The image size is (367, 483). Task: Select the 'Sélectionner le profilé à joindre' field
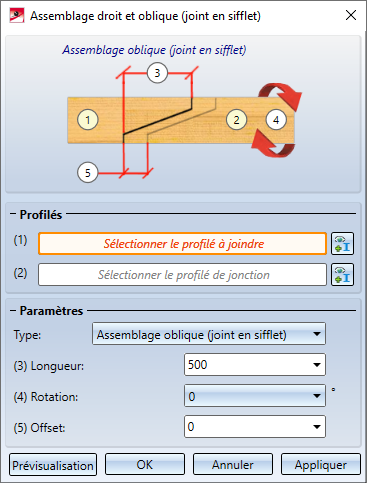182,244
